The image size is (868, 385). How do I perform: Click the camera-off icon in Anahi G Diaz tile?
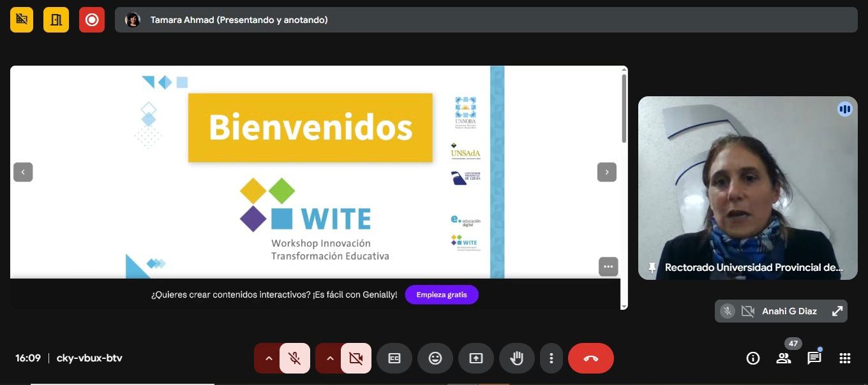coord(748,311)
